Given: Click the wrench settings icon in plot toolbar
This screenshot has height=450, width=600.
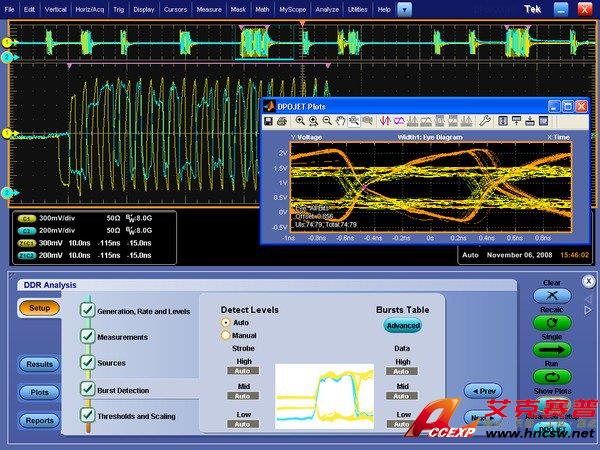Looking at the screenshot, I should (x=485, y=121).
